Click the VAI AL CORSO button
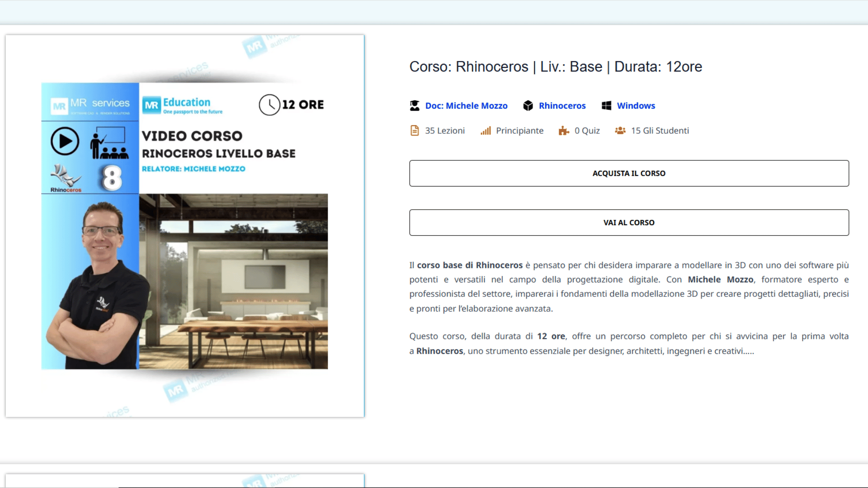The image size is (868, 488). (629, 222)
